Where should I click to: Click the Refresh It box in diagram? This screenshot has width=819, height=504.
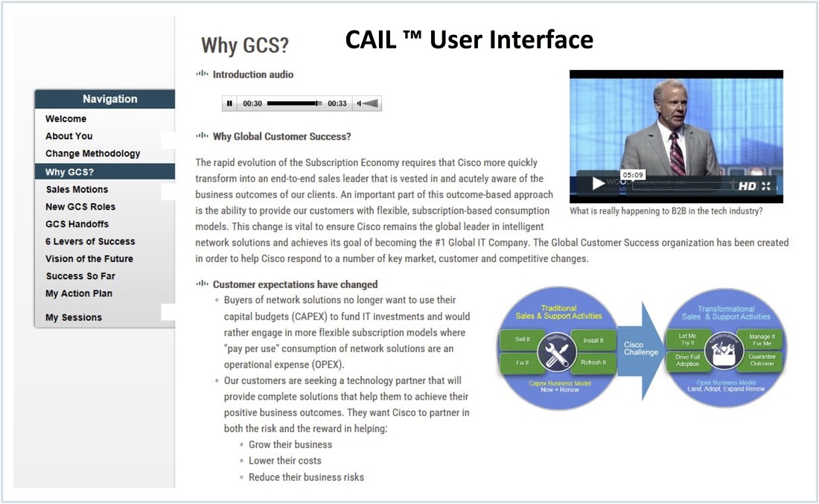click(x=593, y=363)
